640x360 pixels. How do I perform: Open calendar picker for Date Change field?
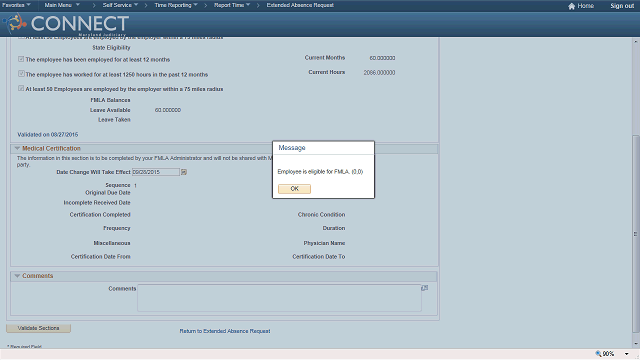[x=184, y=172]
